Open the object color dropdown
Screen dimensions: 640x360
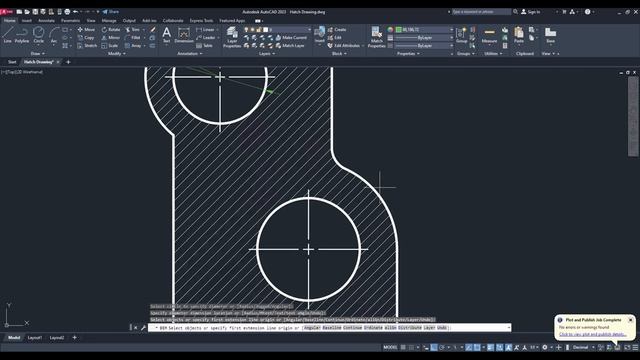(451, 29)
